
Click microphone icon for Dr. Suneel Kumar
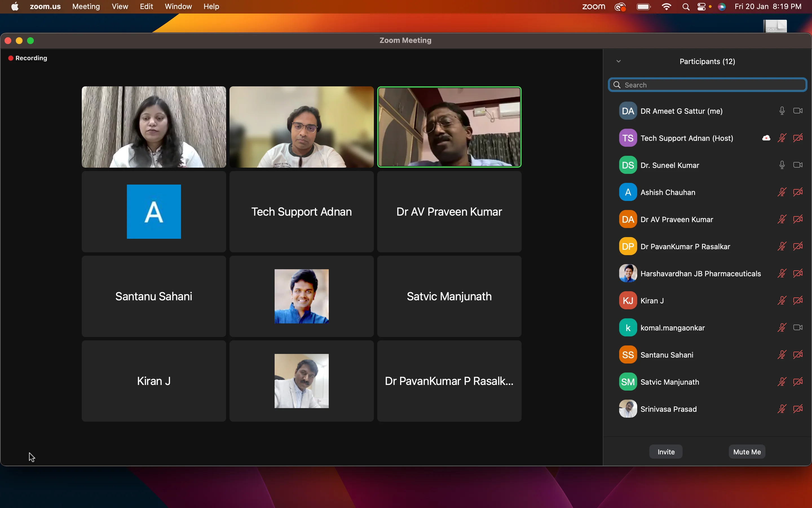click(x=782, y=165)
